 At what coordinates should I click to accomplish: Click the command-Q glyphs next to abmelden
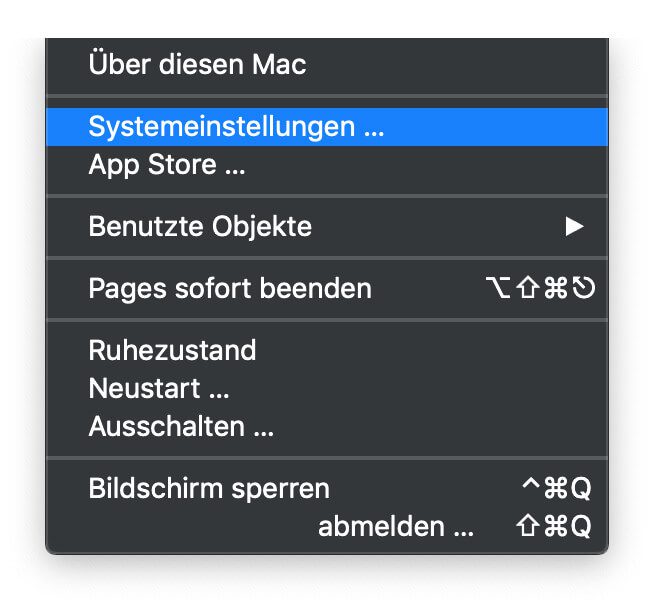(567, 527)
